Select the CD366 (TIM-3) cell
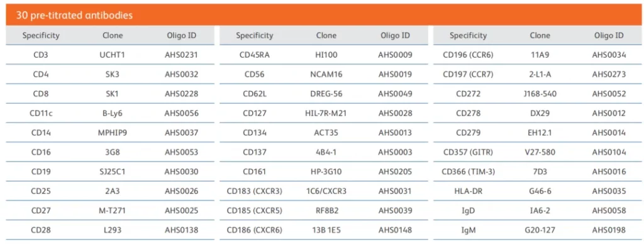This screenshot has width=644, height=248. tap(468, 171)
